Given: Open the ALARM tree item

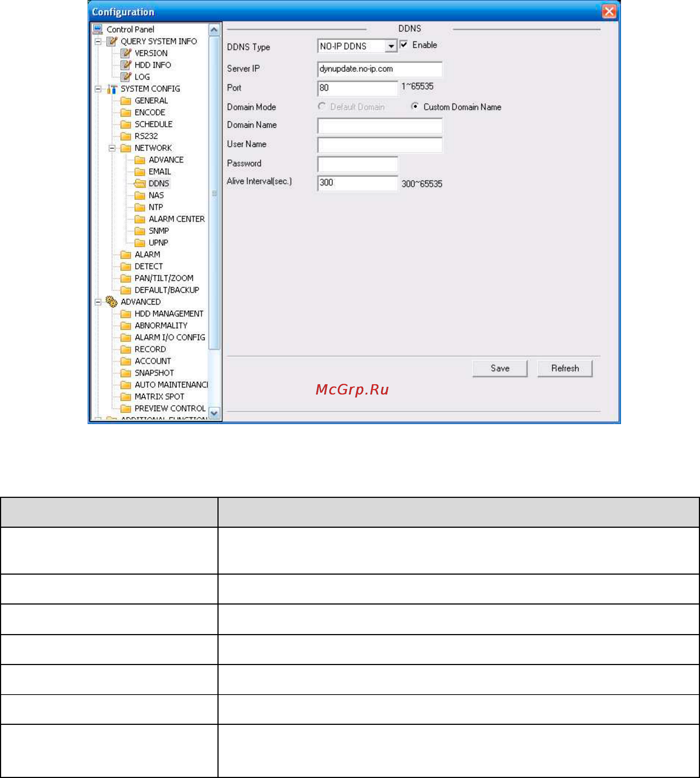Looking at the screenshot, I should (x=147, y=254).
